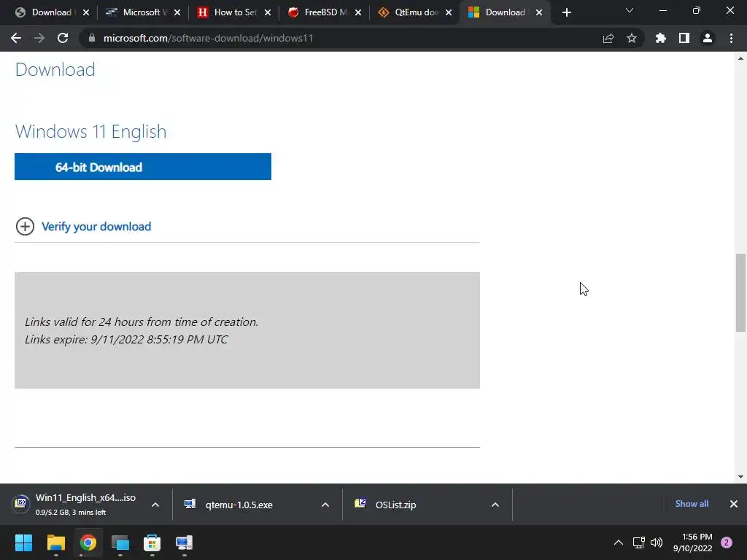The width and height of the screenshot is (747, 560).
Task: Click the browser forward arrow
Action: tap(39, 38)
